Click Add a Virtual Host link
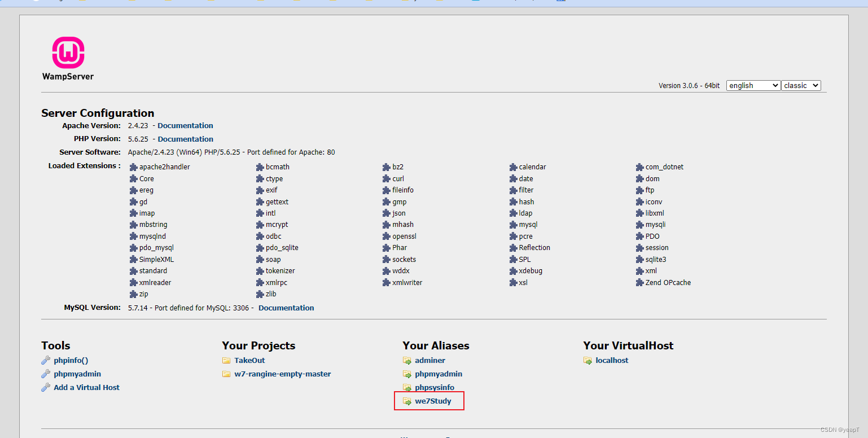This screenshot has width=868, height=438. (86, 387)
